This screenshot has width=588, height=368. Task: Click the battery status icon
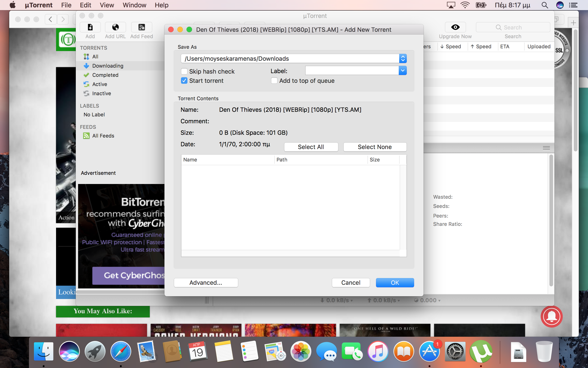(x=481, y=5)
